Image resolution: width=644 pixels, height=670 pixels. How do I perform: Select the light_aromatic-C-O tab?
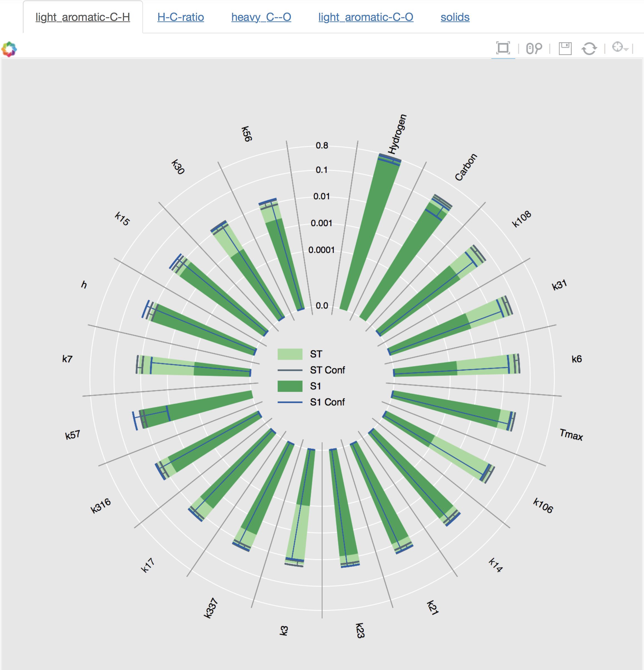tap(366, 17)
